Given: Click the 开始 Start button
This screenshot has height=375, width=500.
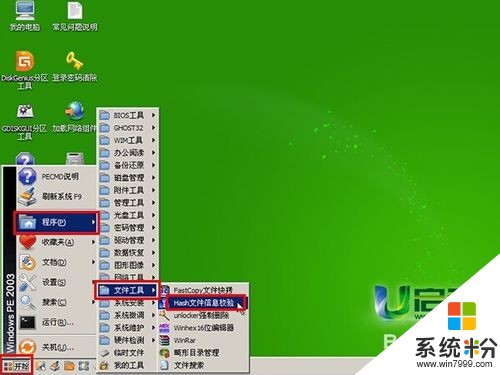Looking at the screenshot, I should coord(17,366).
